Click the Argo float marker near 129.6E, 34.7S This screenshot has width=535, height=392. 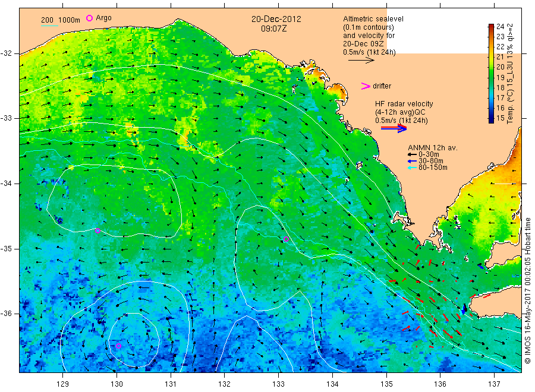[x=97, y=231]
